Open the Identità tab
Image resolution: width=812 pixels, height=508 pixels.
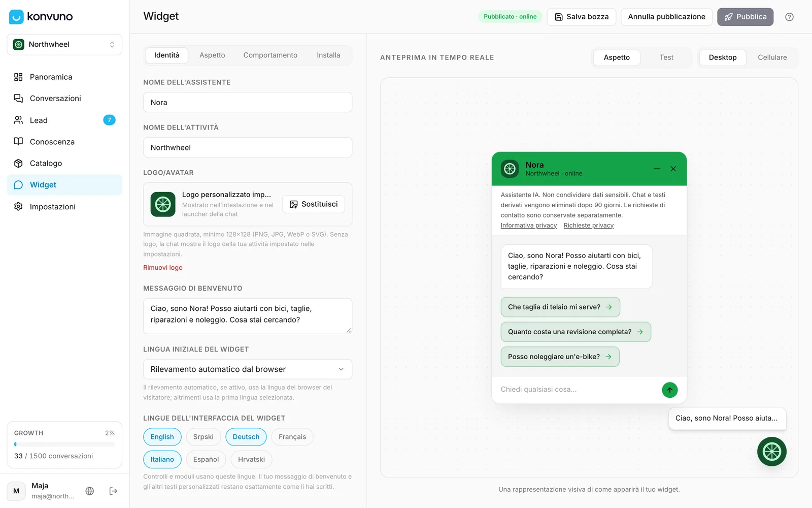pyautogui.click(x=167, y=55)
